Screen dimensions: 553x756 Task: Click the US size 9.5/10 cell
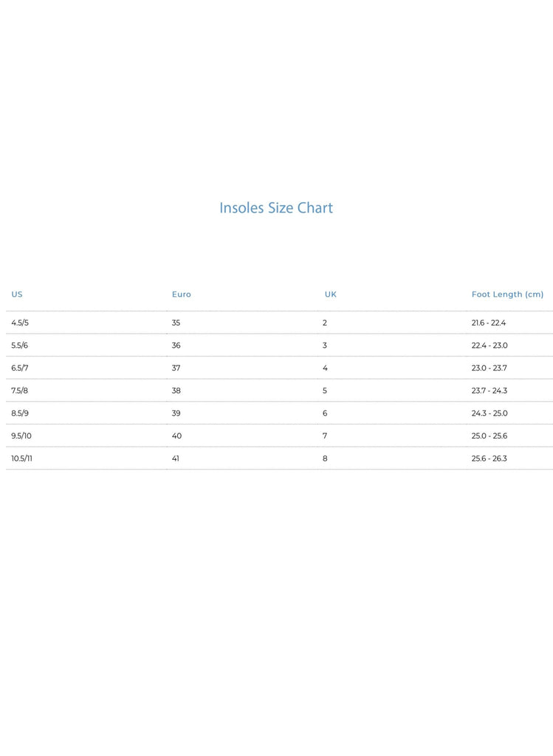coord(21,436)
